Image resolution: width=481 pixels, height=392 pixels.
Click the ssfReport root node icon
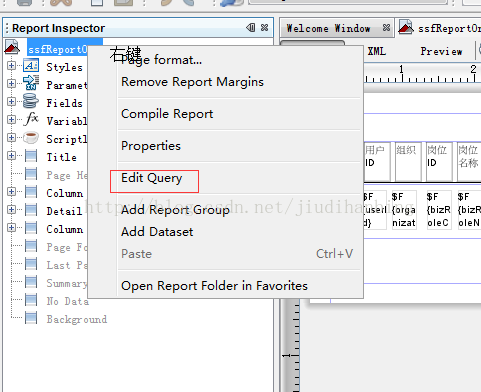pyautogui.click(x=12, y=47)
